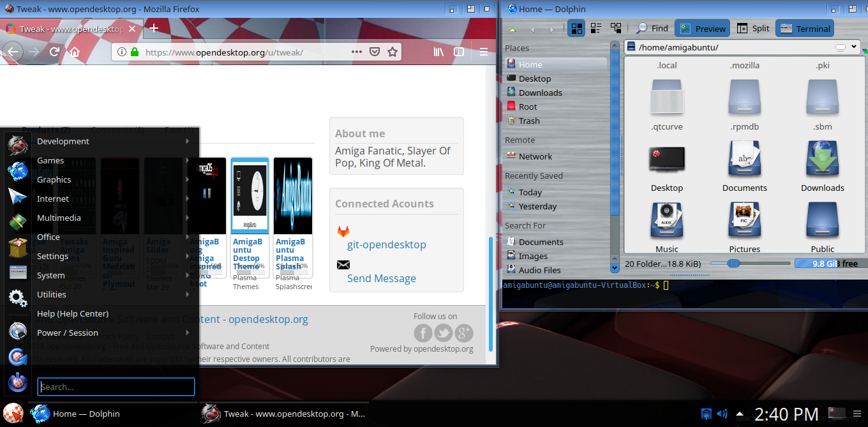Expand the Internet menu category
Image resolution: width=868 pixels, height=427 pixels.
(115, 199)
